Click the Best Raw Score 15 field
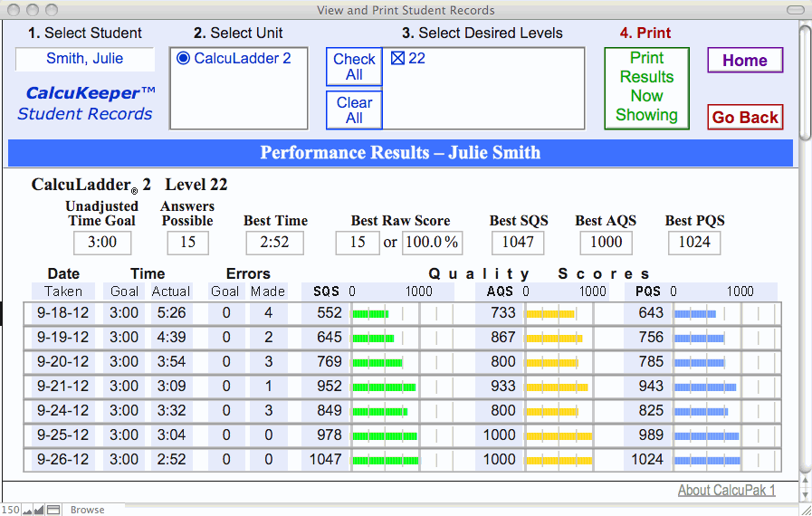This screenshot has width=812, height=516. click(358, 243)
